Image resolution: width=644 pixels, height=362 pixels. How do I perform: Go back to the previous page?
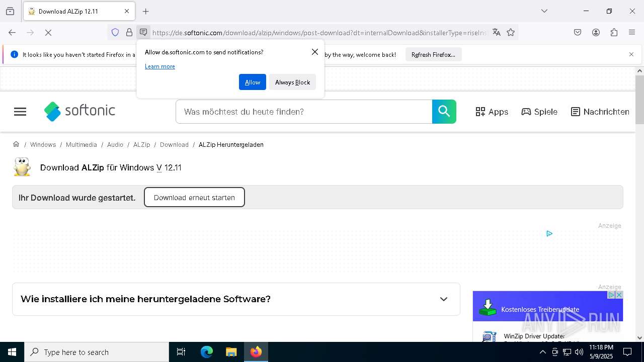12,33
